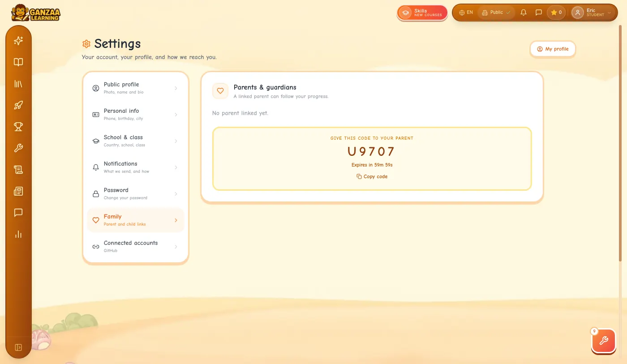The image size is (627, 364).
Task: Open the Connected accounts settings section
Action: [136, 247]
